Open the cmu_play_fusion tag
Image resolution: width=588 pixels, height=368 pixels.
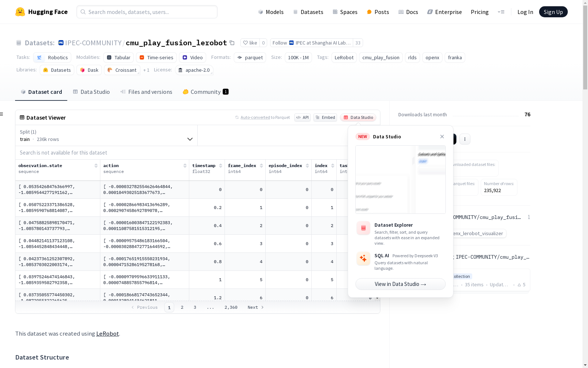[381, 57]
